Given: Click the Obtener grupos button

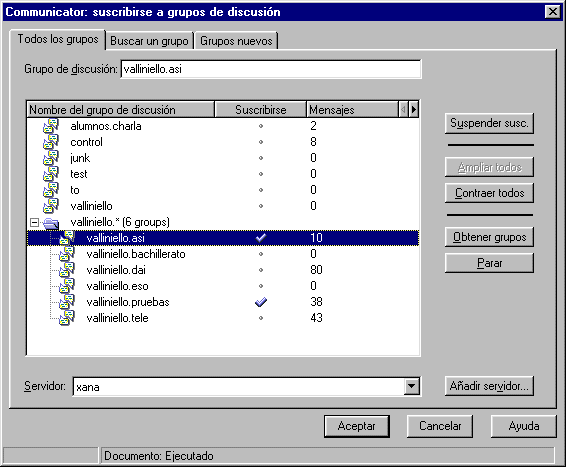Looking at the screenshot, I should point(489,237).
